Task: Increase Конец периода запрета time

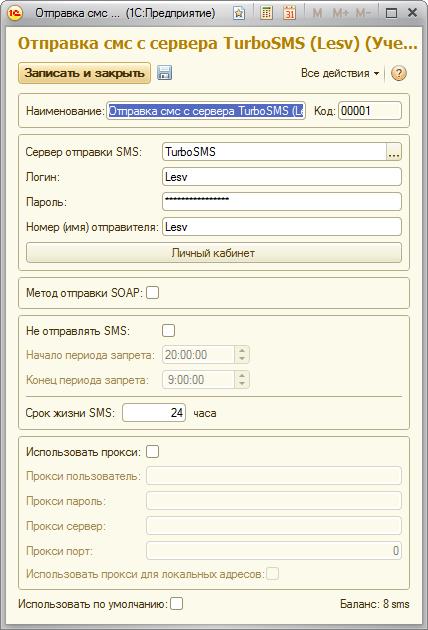Action: tap(242, 375)
